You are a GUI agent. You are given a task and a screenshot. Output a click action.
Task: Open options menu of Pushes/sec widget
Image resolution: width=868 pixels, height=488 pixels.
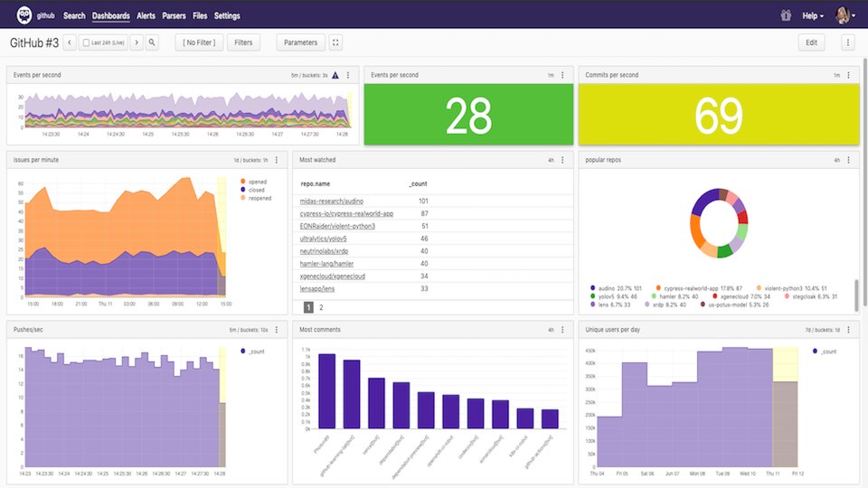[x=277, y=330]
